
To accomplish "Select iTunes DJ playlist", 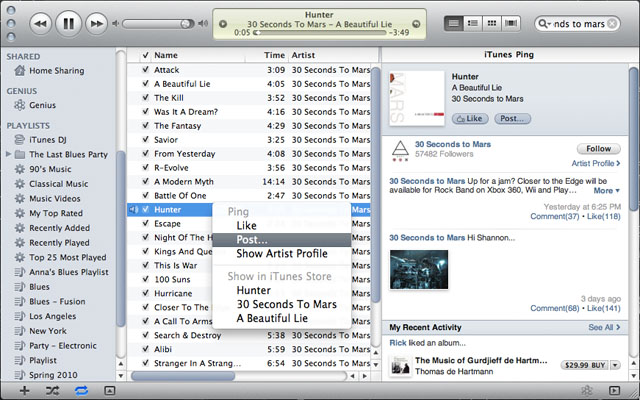I will 47,140.
